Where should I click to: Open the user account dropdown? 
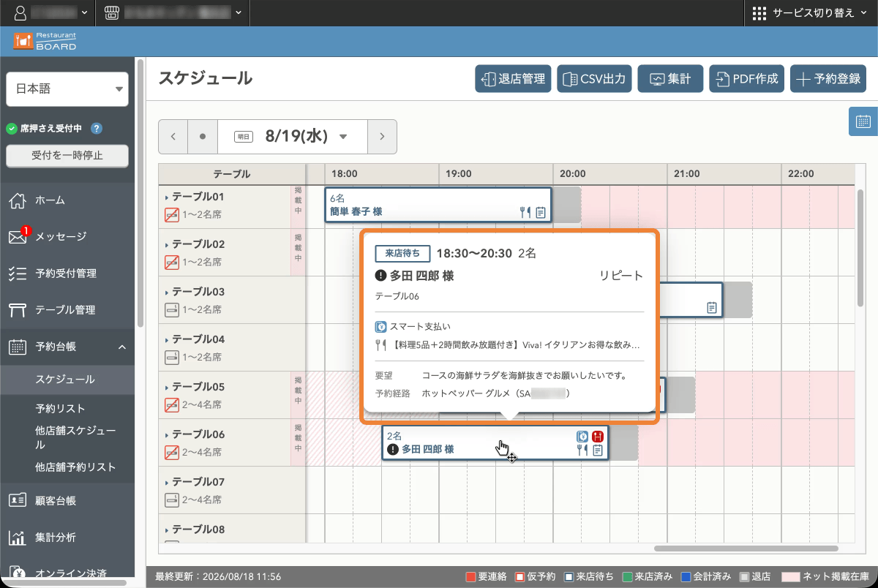(x=51, y=12)
